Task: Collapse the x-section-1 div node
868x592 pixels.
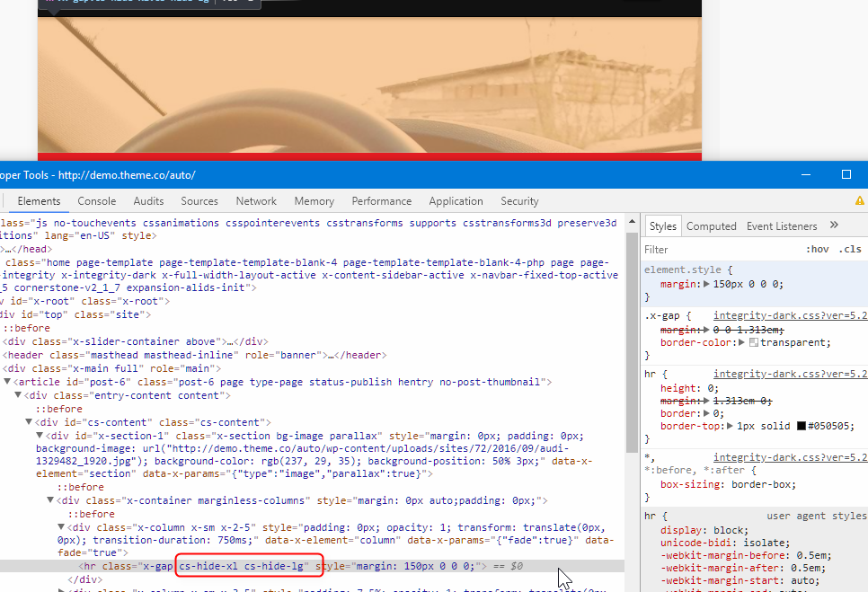Action: (x=40, y=436)
